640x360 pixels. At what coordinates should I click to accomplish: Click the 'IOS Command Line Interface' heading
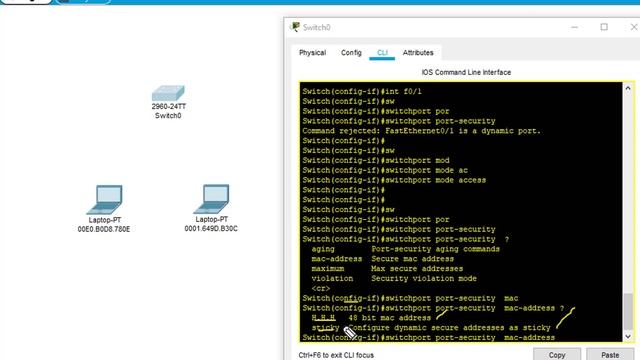coord(466,72)
